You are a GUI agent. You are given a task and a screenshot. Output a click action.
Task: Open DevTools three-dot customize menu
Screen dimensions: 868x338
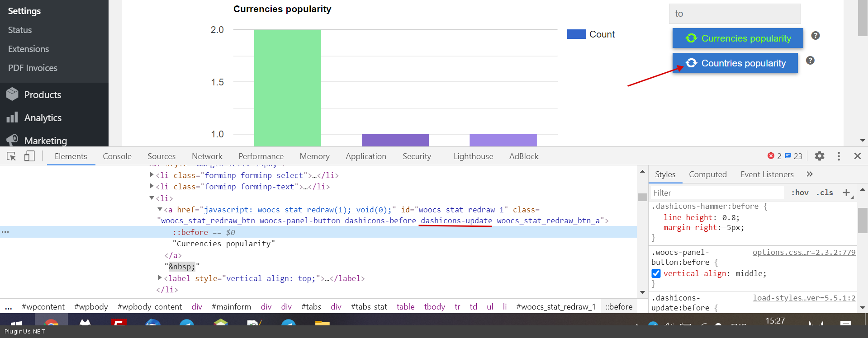(x=839, y=156)
